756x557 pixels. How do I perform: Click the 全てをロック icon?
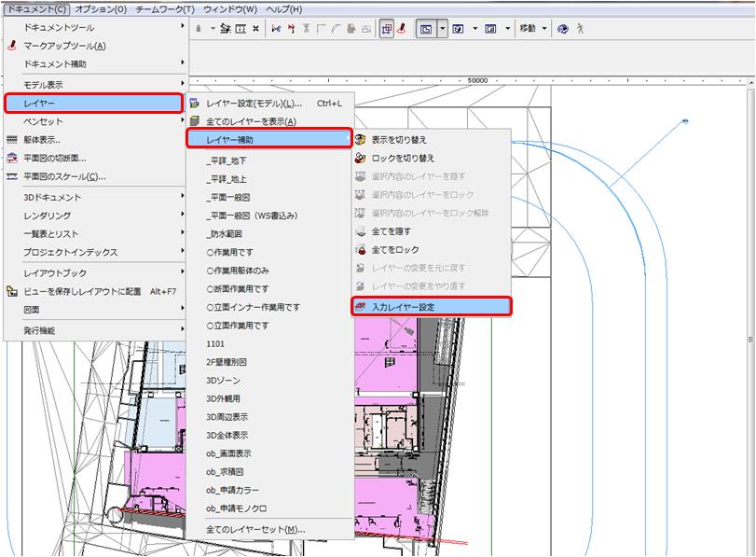(361, 250)
